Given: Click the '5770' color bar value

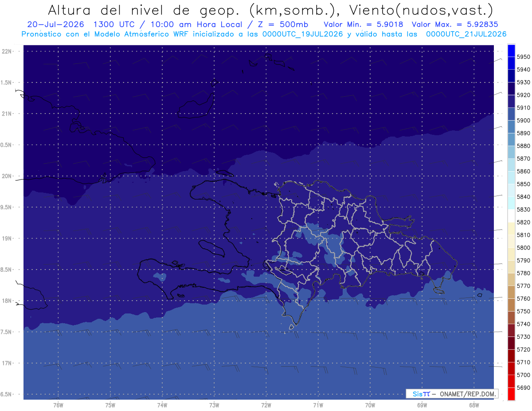Looking at the screenshot, I should tap(524, 286).
